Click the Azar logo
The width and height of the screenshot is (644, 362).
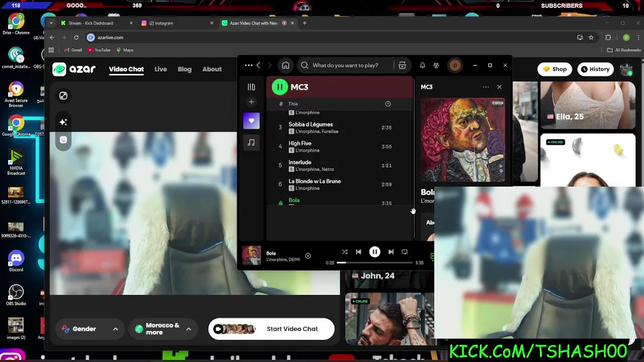pos(74,69)
